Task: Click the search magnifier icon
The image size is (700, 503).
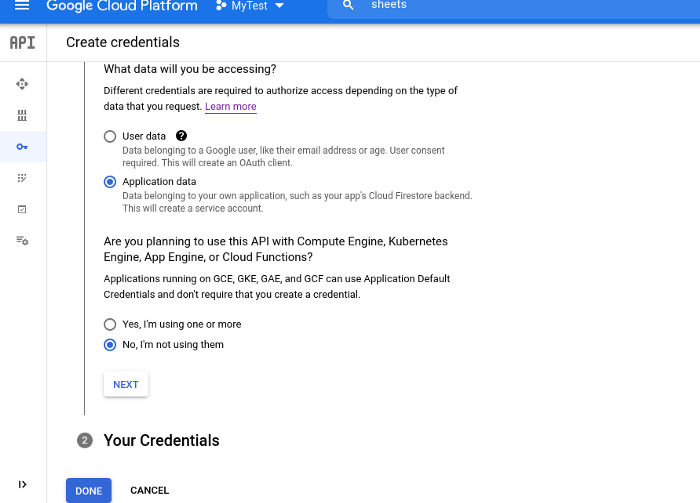Action: pos(348,6)
